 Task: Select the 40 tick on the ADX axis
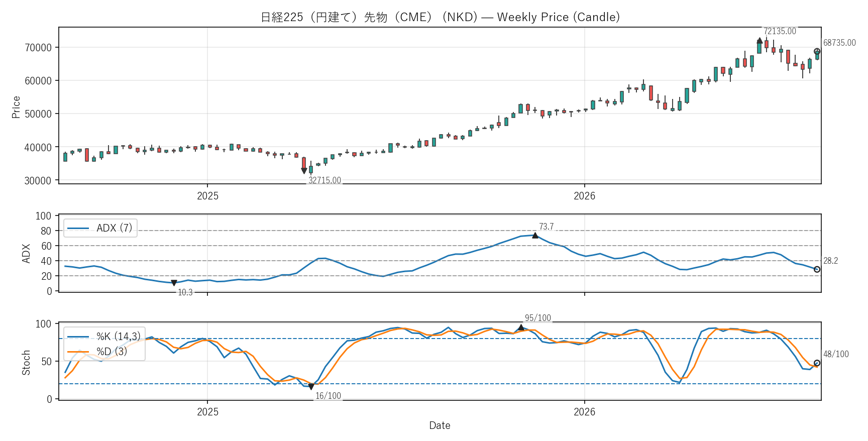(46, 261)
